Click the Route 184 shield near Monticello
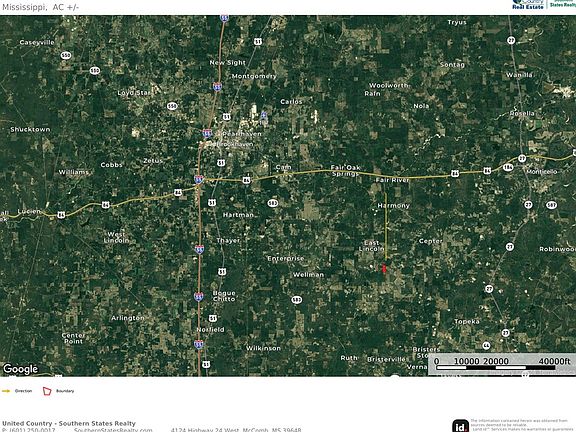The image size is (576, 432). [x=508, y=167]
